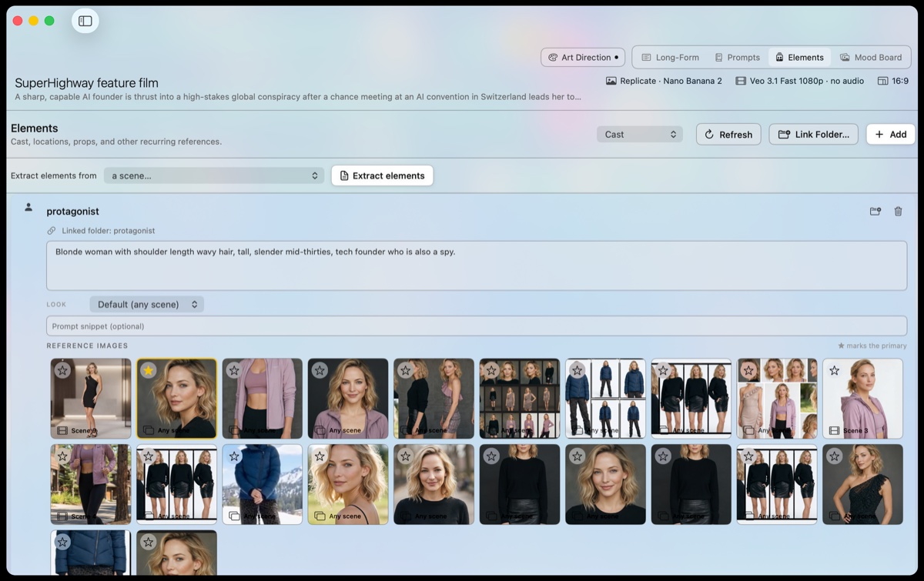Star the pink jacket among pine trees image
924x581 pixels.
63,456
